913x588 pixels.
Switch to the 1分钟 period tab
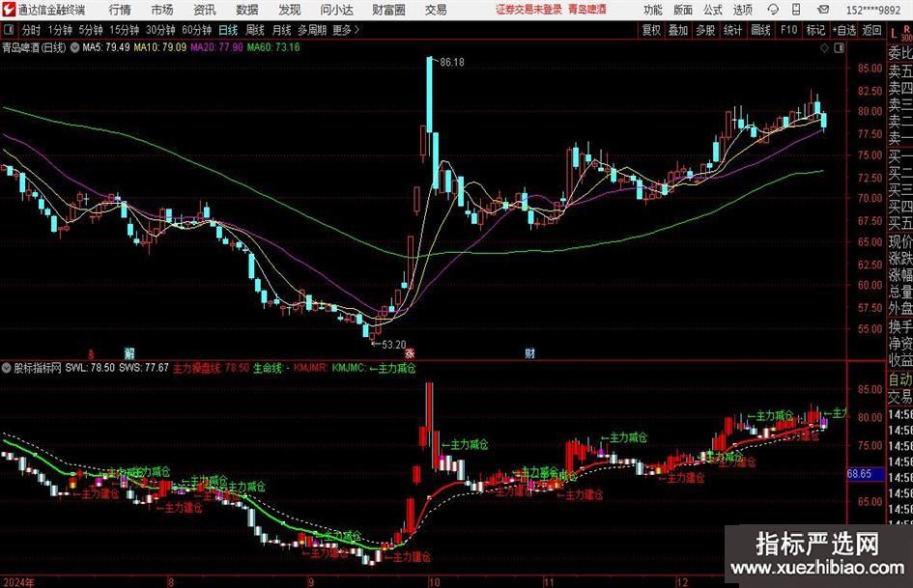[60, 30]
